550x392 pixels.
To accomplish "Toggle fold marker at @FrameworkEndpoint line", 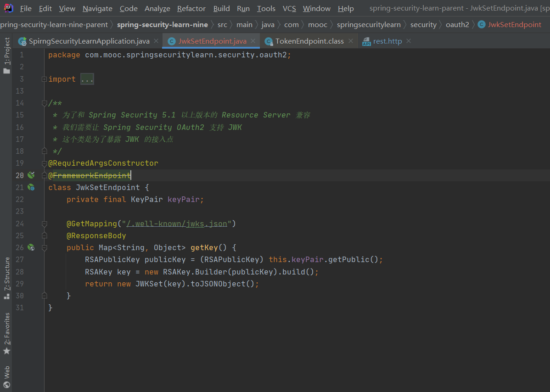I will [x=44, y=175].
